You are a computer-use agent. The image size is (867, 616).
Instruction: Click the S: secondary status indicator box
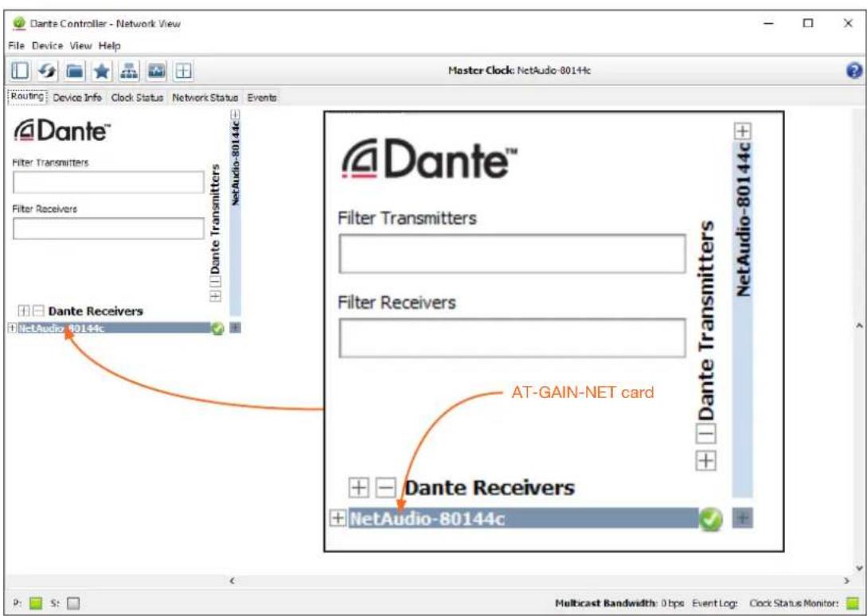point(73,603)
